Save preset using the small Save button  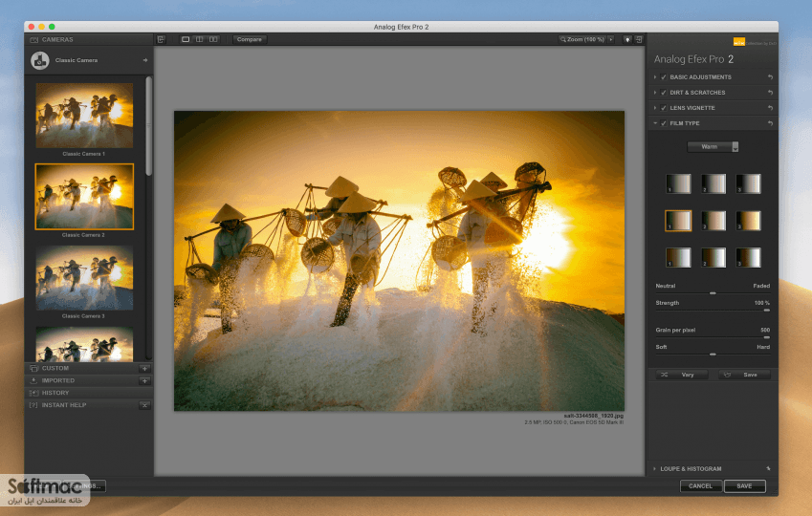[x=744, y=375]
